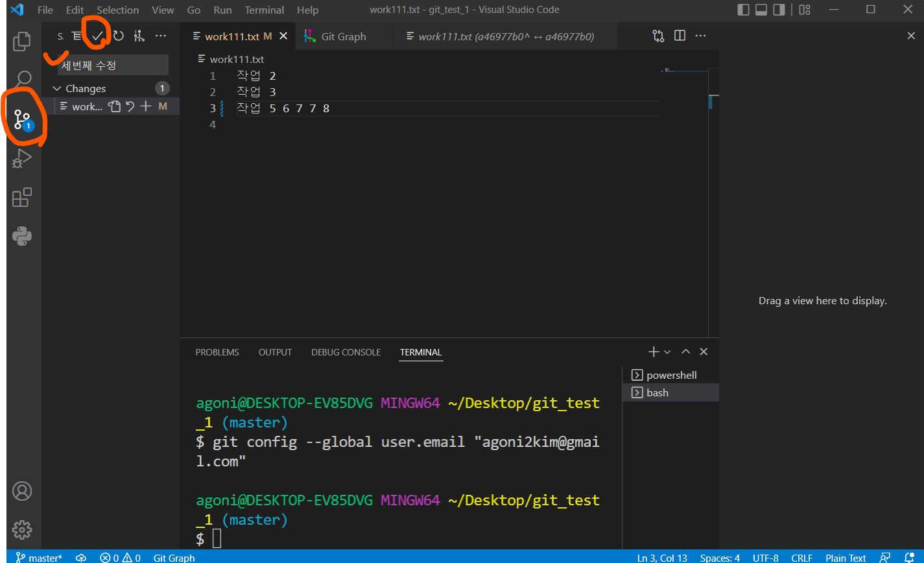Viewport: 924px width, 563px height.
Task: Open the Manage gear icon
Action: coord(22,530)
